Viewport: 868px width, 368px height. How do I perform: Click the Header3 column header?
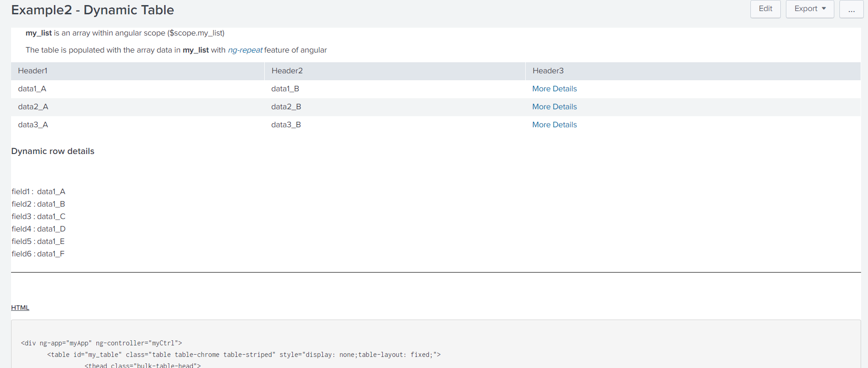pyautogui.click(x=548, y=71)
